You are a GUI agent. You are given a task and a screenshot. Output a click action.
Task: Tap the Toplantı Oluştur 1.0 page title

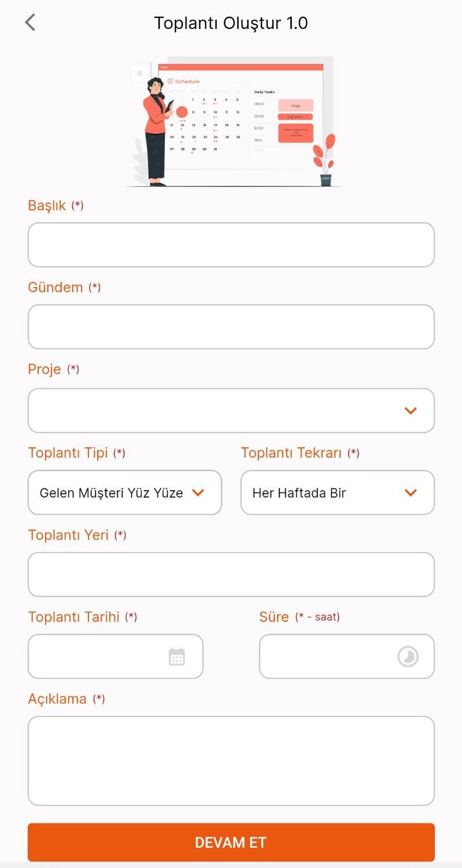(x=231, y=23)
